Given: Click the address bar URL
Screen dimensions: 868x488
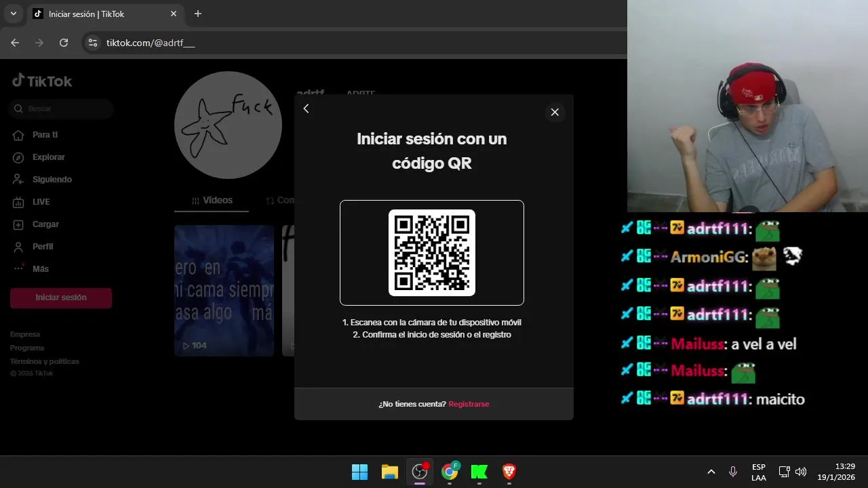Looking at the screenshot, I should tap(151, 43).
